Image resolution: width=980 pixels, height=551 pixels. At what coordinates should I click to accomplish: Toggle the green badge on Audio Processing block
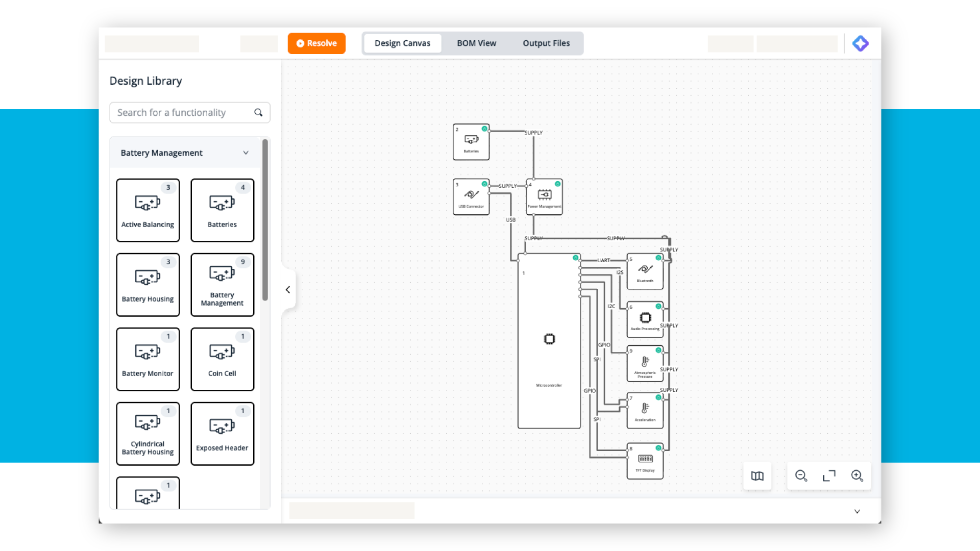pos(658,306)
